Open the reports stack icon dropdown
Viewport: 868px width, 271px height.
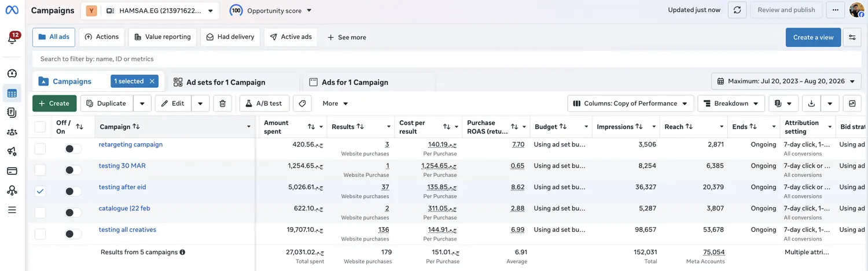click(x=784, y=103)
